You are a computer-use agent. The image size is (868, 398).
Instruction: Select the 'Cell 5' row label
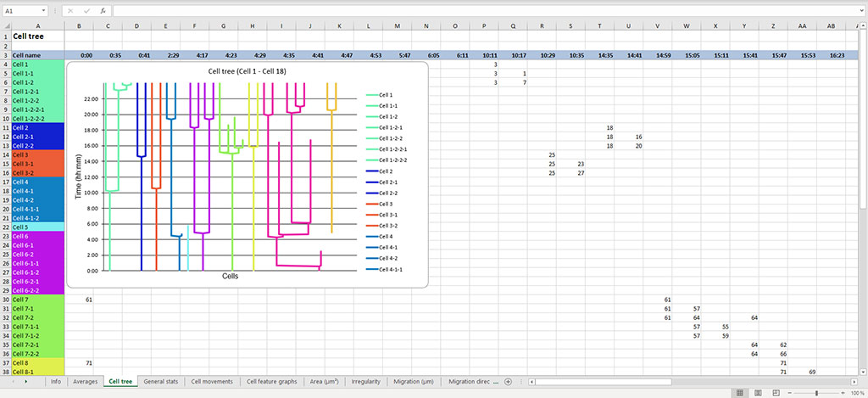[x=37, y=227]
